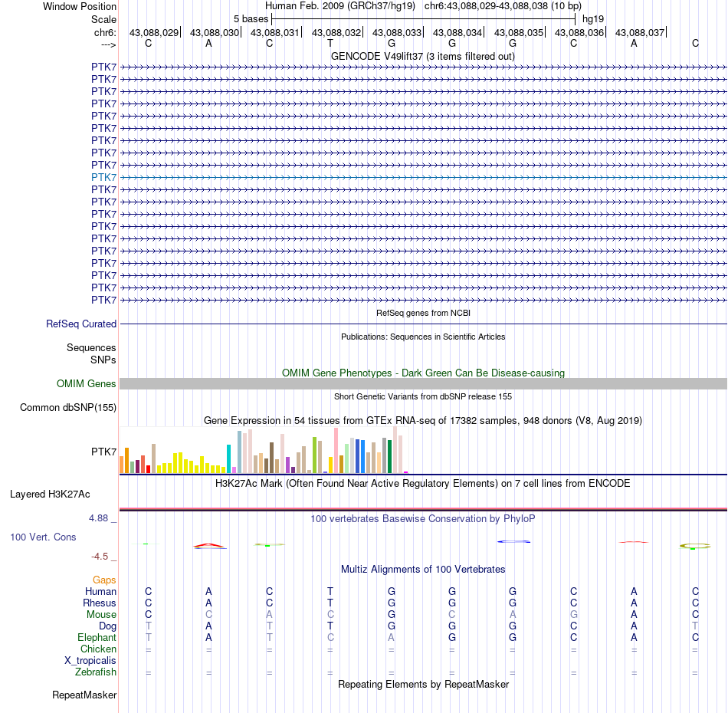The height and width of the screenshot is (713, 728).
Task: Click the GTEx Gene Expression in 54 tissues title
Action: coord(423,420)
